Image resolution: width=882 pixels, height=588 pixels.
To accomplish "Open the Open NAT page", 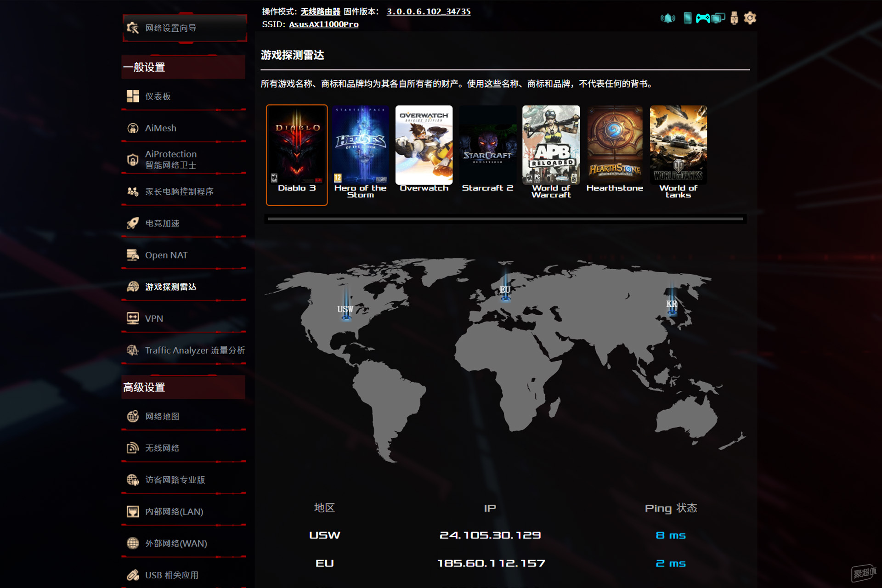I will click(x=184, y=255).
